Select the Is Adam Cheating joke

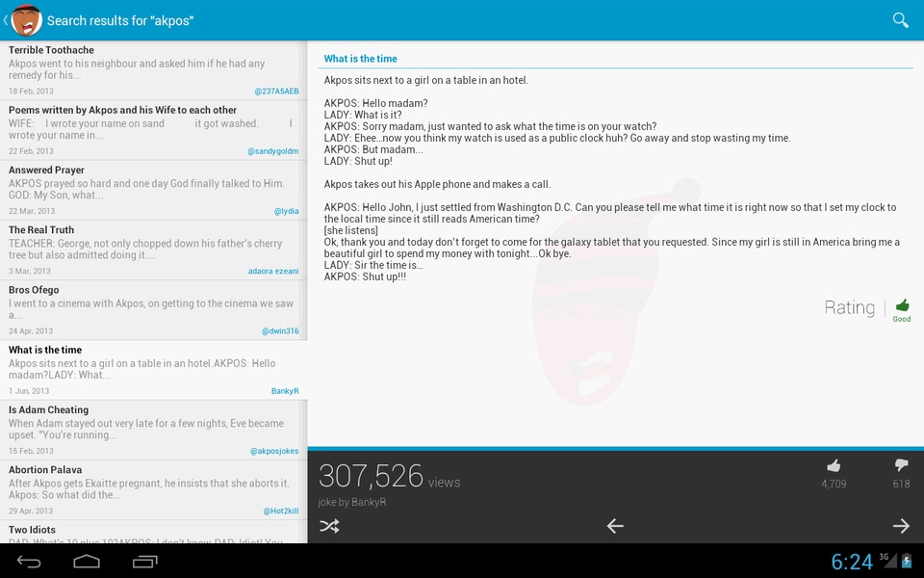(x=153, y=430)
